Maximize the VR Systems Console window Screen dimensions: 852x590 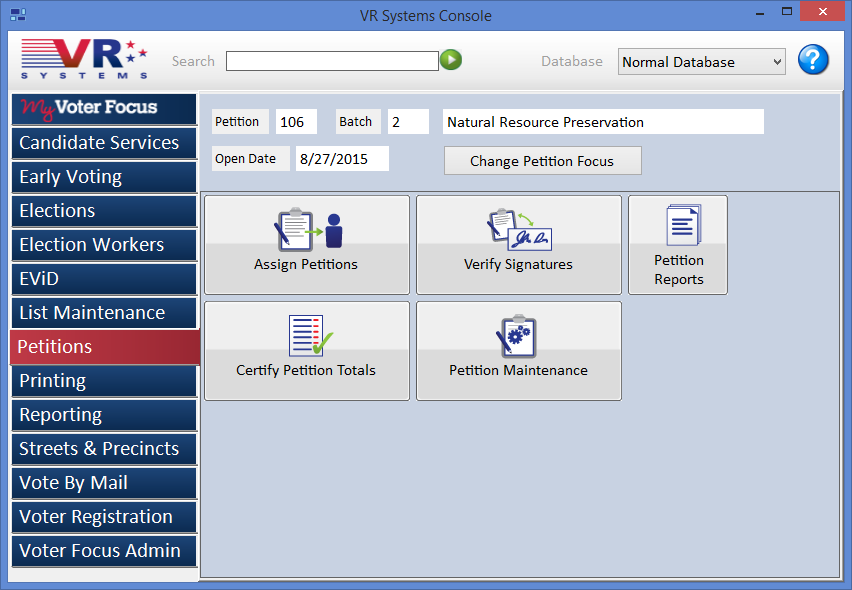pyautogui.click(x=786, y=11)
